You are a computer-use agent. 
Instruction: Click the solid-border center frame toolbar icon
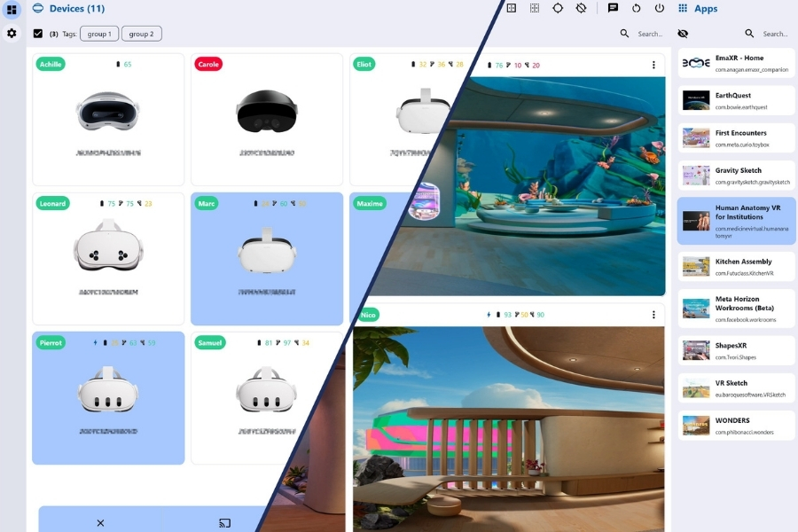512,8
